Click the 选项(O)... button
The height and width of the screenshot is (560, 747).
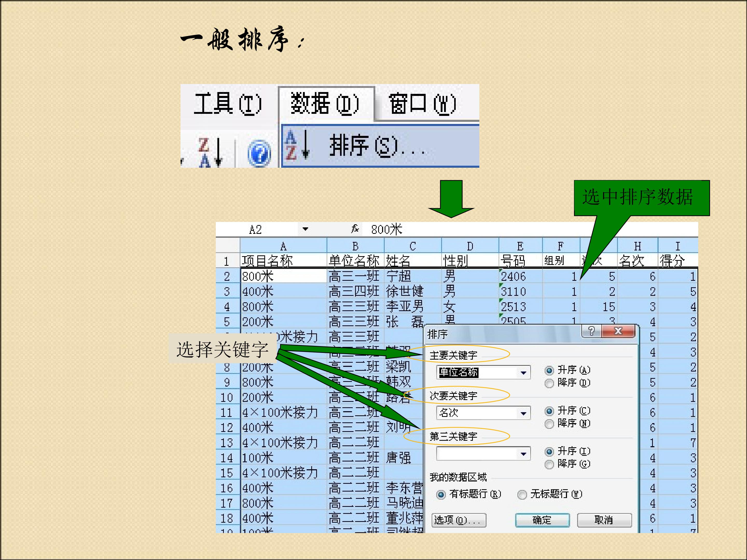pyautogui.click(x=459, y=520)
